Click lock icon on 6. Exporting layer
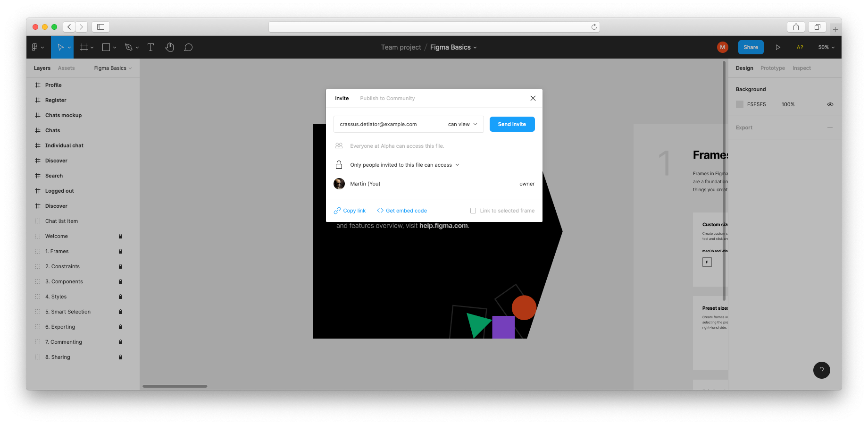Viewport: 868px width, 425px height. pos(120,327)
